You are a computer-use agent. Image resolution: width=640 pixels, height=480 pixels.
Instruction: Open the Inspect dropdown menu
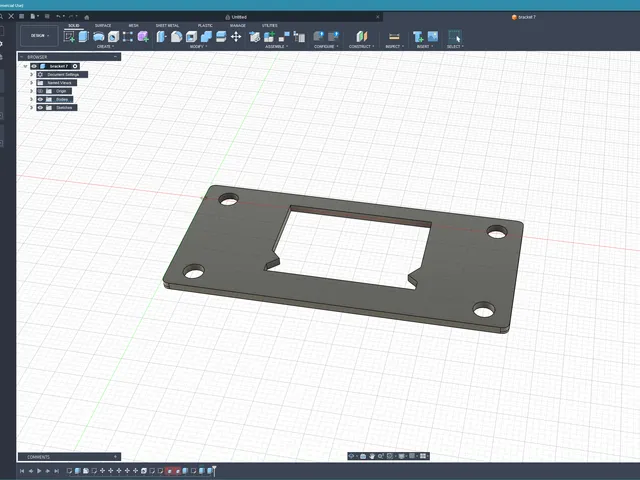(x=395, y=47)
